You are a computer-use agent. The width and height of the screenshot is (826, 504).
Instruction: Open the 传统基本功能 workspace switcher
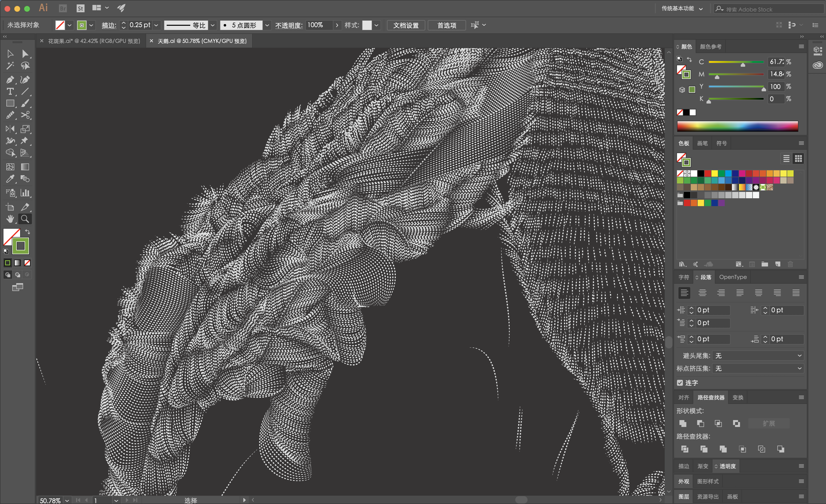682,8
